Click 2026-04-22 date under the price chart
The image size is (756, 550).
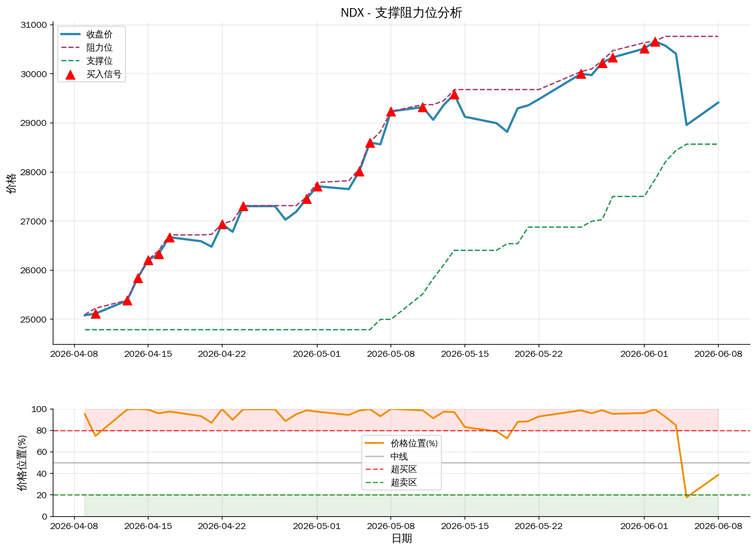[222, 354]
